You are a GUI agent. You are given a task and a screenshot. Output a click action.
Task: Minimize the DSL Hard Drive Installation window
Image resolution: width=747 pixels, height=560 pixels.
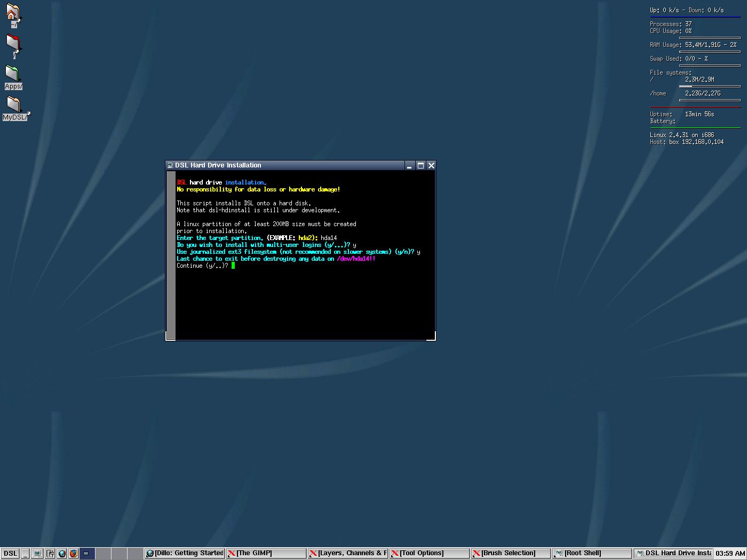[409, 166]
